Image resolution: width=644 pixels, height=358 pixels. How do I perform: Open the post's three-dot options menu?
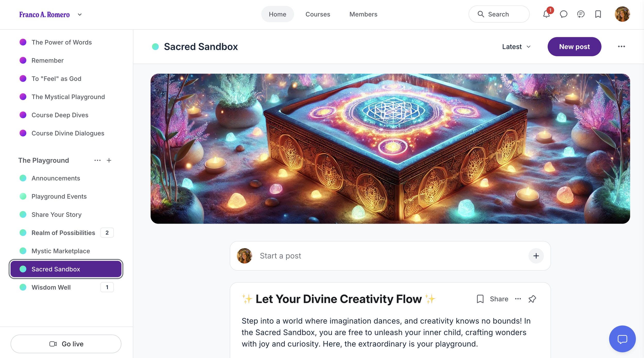click(518, 299)
